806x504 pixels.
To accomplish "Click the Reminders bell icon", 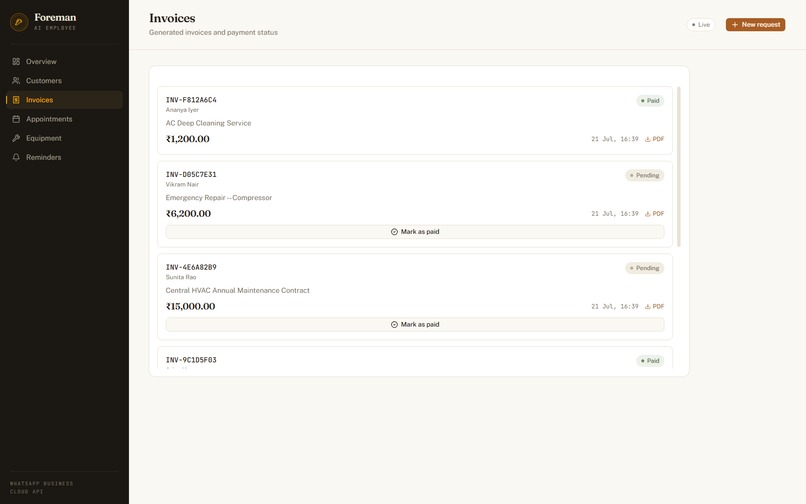I will (x=16, y=157).
